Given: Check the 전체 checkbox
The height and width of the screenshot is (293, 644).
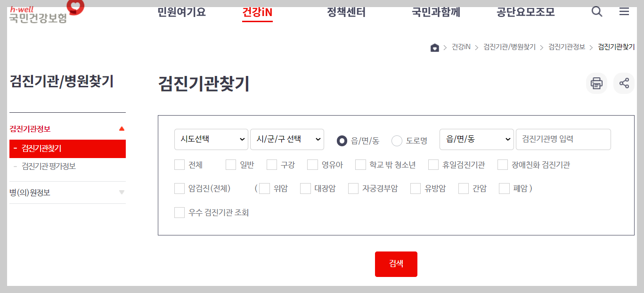Looking at the screenshot, I should pos(179,165).
